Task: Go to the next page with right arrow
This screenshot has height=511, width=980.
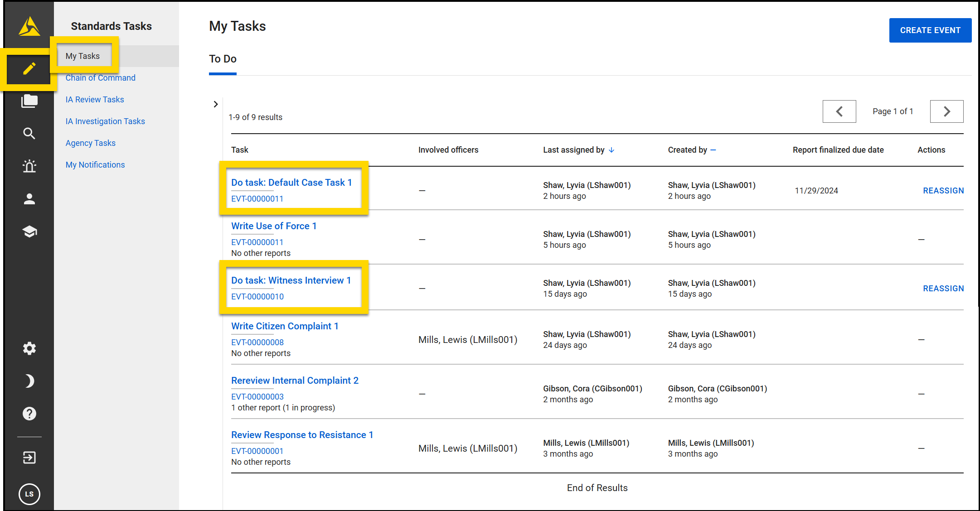Action: (x=946, y=111)
